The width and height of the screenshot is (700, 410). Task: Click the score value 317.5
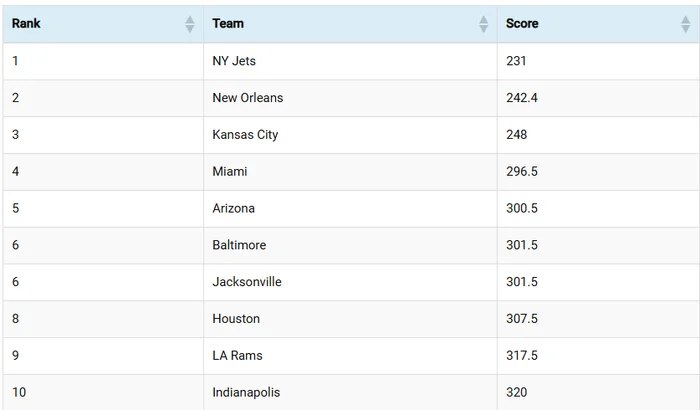click(522, 356)
